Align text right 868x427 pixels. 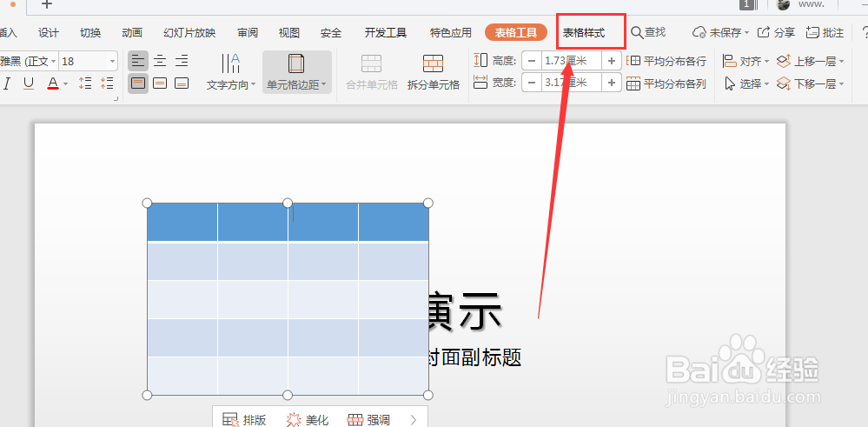point(182,61)
